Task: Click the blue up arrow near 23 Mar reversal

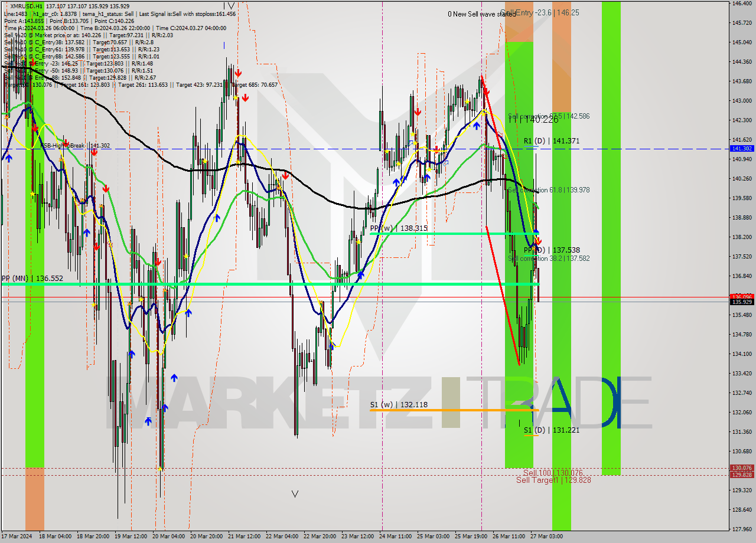Action: tap(361, 274)
